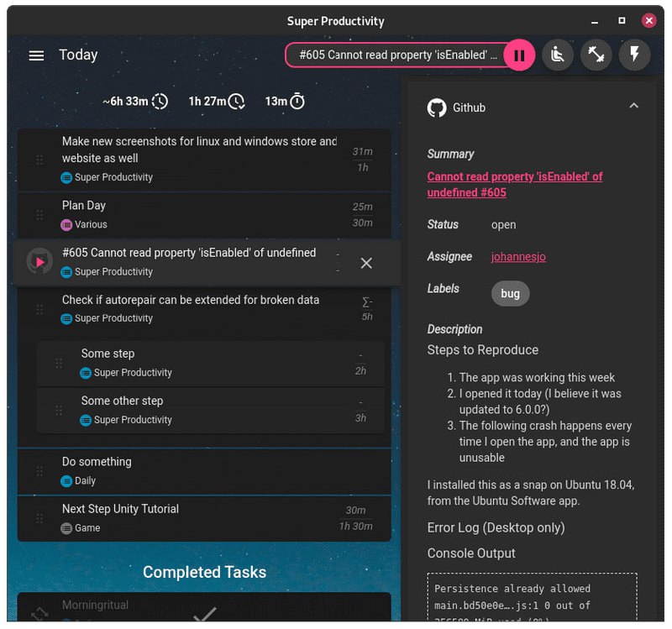Grab drag handle of Do something task
672x629 pixels.
tap(39, 471)
